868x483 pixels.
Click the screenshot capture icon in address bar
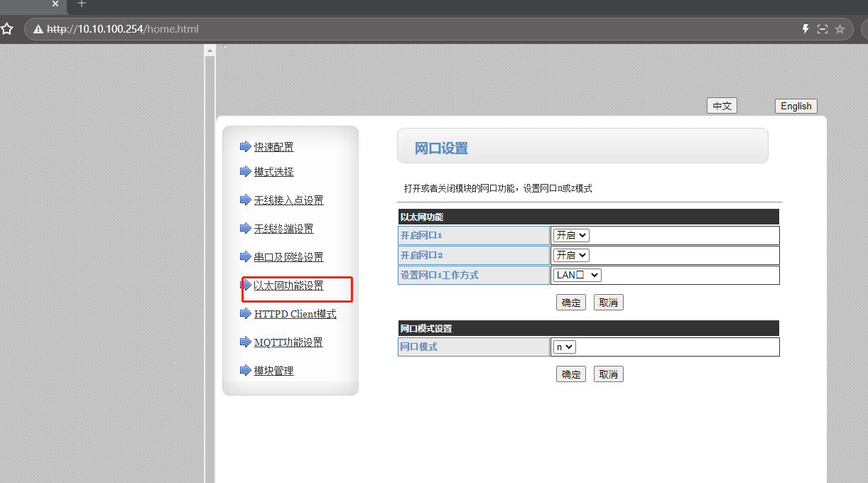tap(823, 29)
